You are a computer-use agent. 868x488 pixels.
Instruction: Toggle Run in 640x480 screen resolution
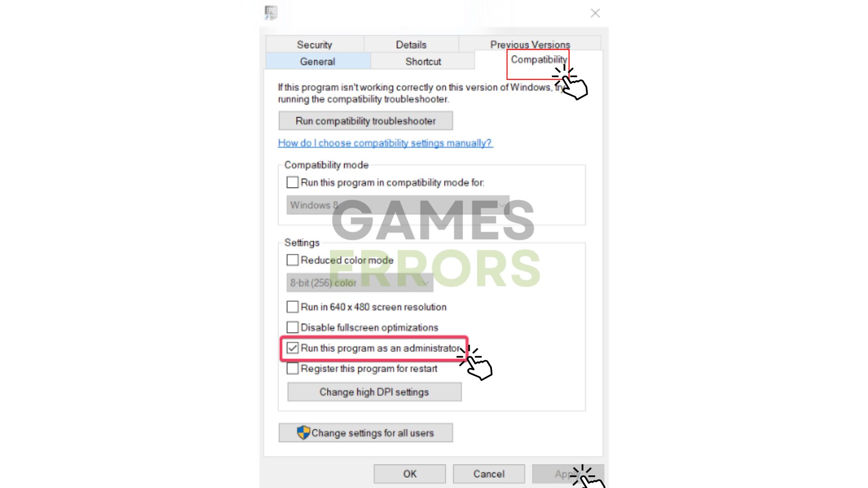[292, 306]
